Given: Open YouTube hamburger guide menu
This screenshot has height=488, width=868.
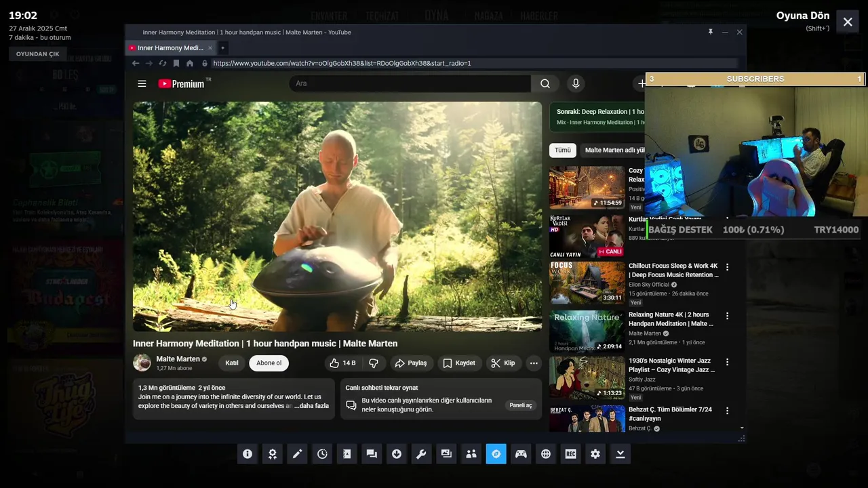Looking at the screenshot, I should coord(142,83).
